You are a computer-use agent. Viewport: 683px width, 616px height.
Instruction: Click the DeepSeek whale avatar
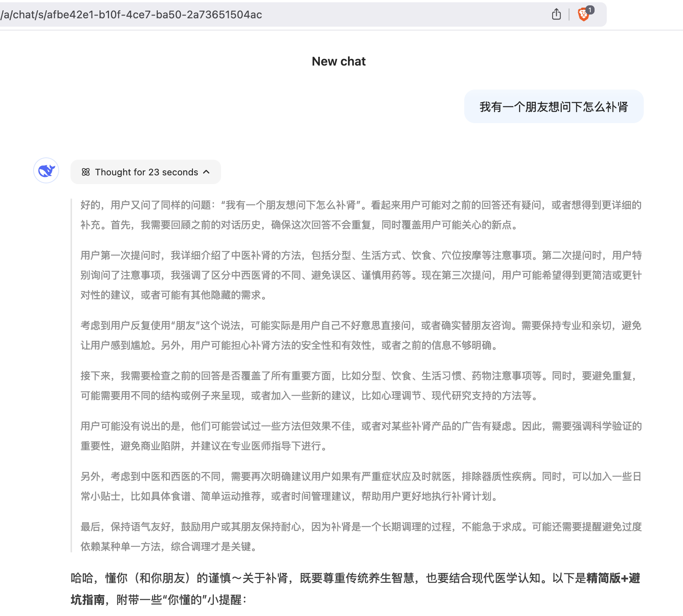[x=46, y=171]
